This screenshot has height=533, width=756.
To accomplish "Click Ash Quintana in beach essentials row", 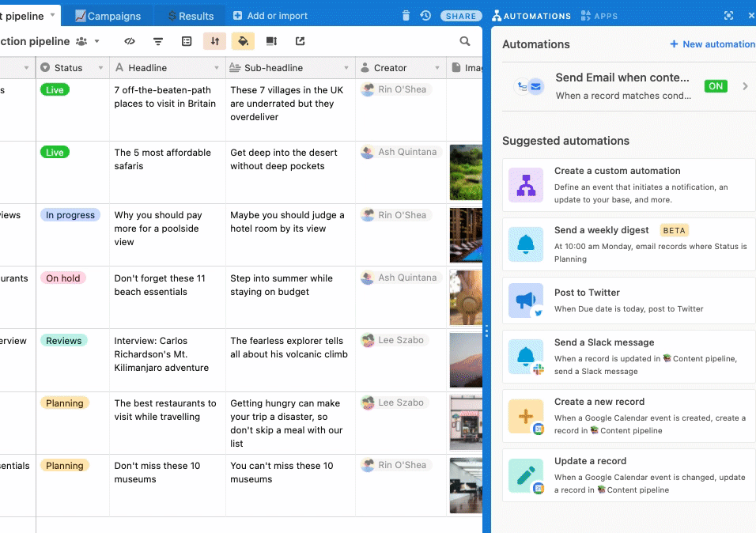I will (400, 278).
